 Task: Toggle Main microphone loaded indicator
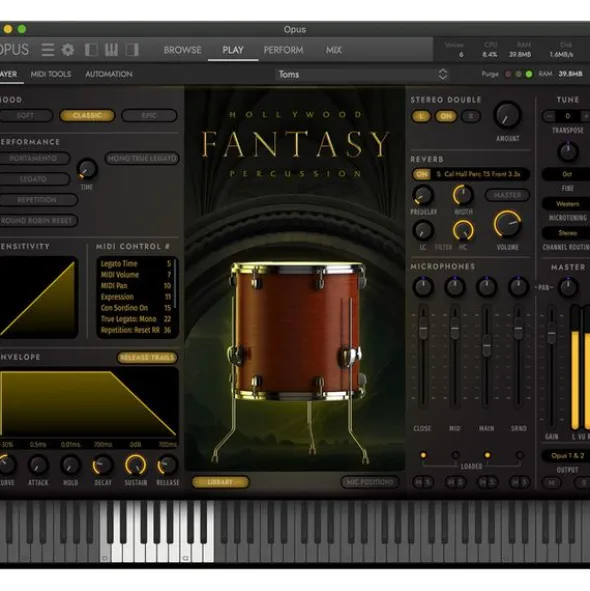coord(487,455)
